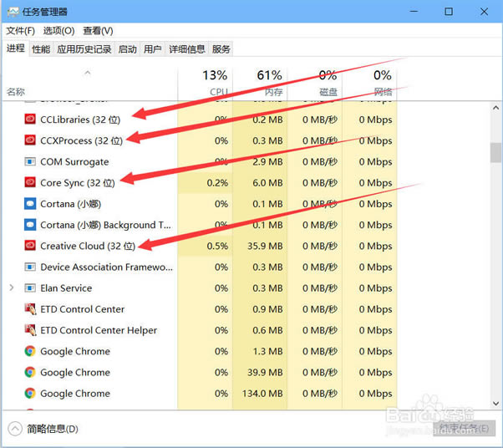
Task: Open the 查看(V) menu
Action: coord(98,31)
